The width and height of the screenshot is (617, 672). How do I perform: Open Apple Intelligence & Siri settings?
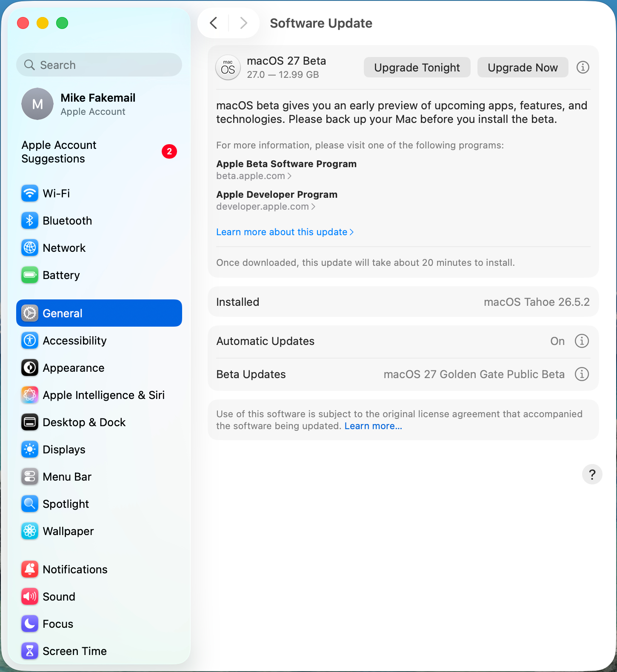click(x=99, y=395)
